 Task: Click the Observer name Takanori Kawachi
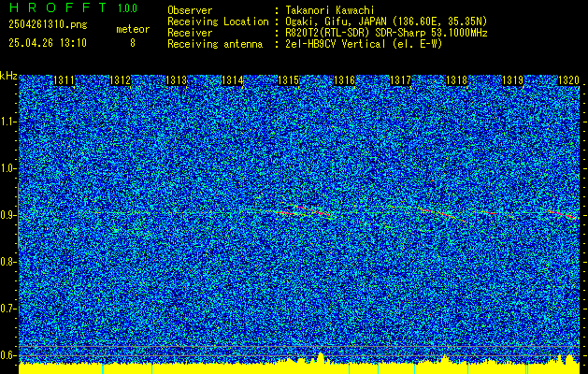329,10
